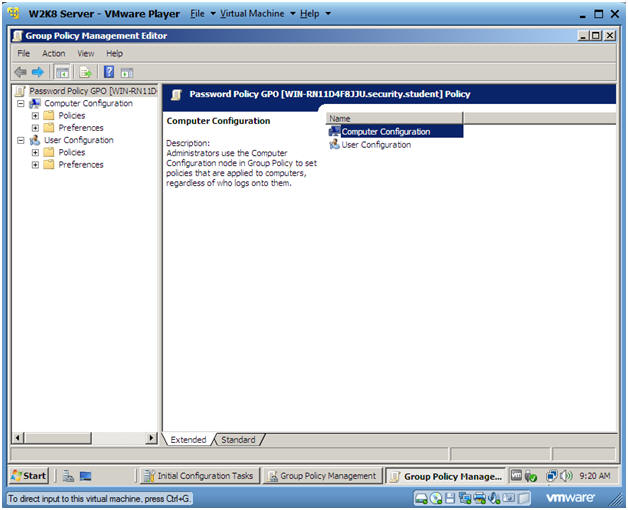This screenshot has height=510, width=628.
Task: Open the Windows Start button
Action: pyautogui.click(x=29, y=476)
